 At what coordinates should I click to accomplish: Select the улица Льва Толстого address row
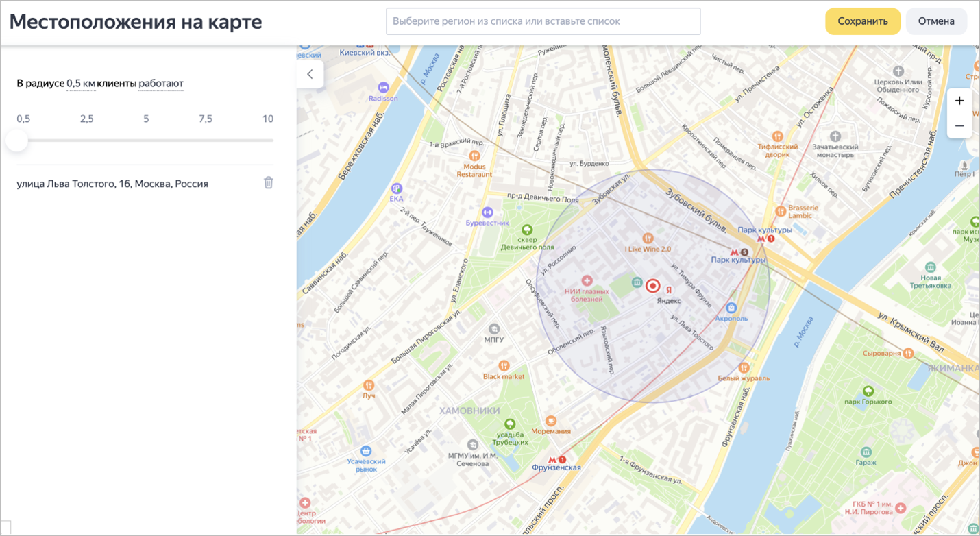[x=112, y=184]
